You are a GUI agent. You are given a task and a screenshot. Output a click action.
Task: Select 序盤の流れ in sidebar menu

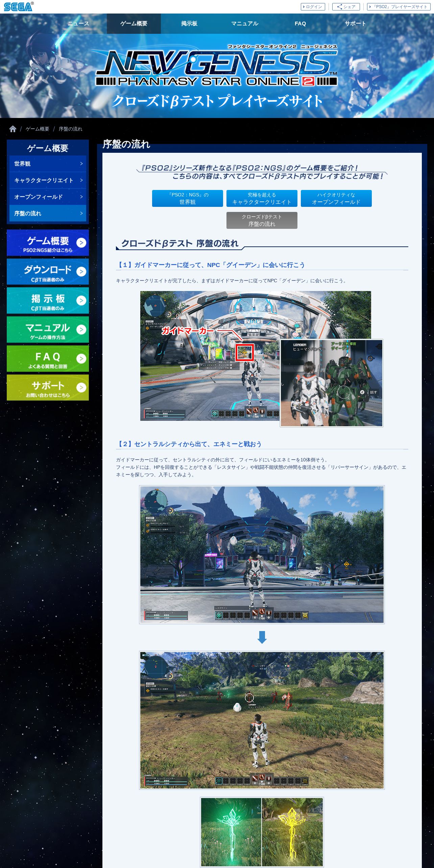click(48, 213)
